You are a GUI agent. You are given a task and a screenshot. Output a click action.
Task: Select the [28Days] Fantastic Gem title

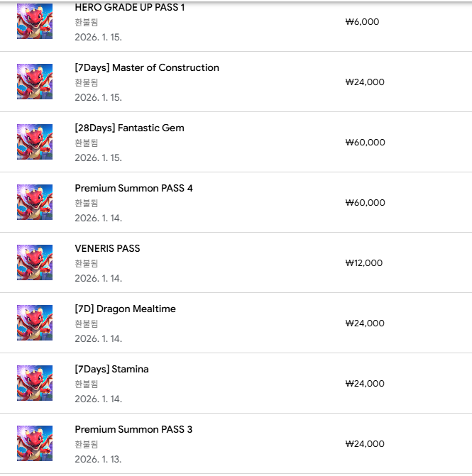pos(129,128)
